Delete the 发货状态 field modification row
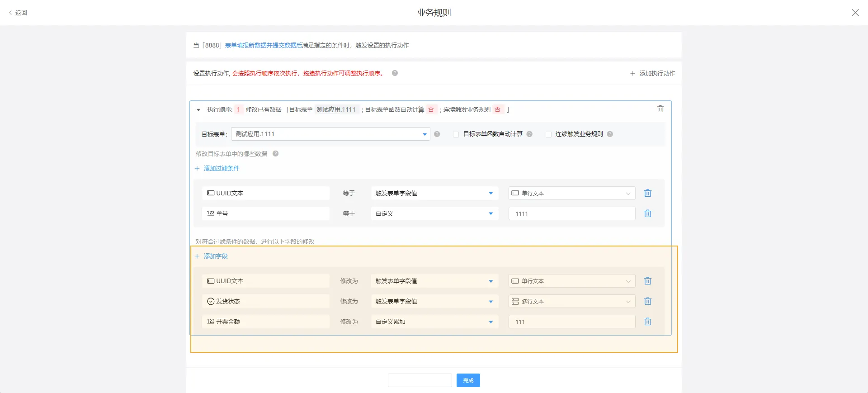This screenshot has height=393, width=868. pos(647,301)
